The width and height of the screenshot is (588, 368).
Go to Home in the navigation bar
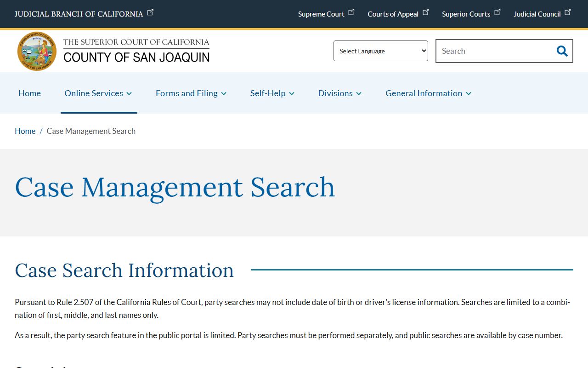[29, 93]
